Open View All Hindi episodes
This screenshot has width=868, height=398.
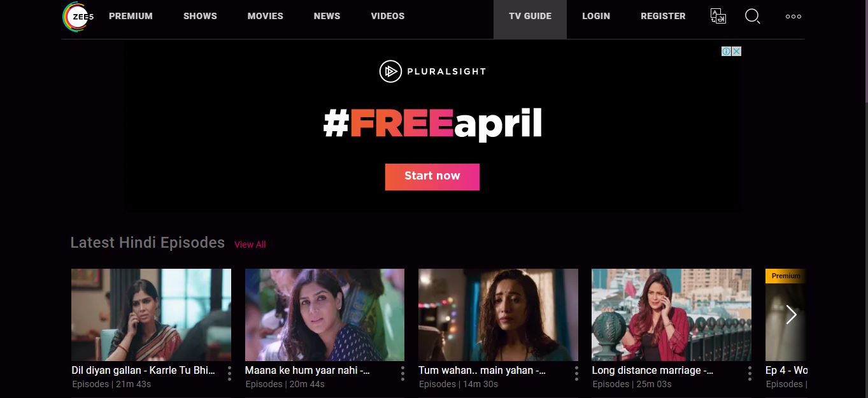point(250,245)
